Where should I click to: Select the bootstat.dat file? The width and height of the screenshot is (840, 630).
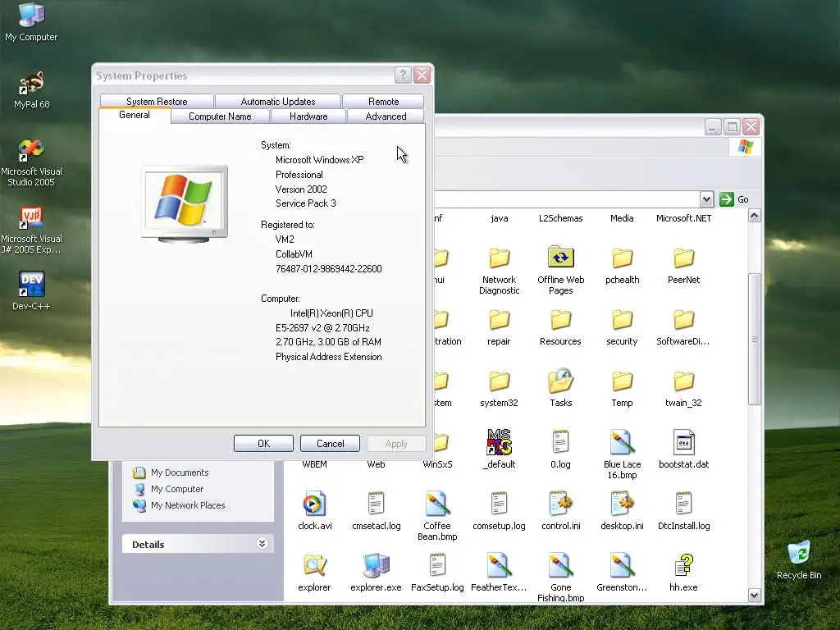[x=683, y=449]
